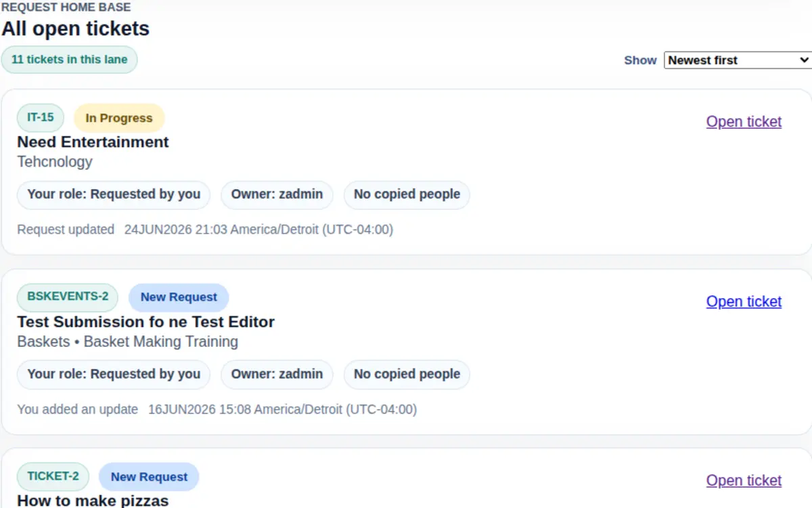Click Baskets • Basket Making Training text
The width and height of the screenshot is (812, 508).
127,341
